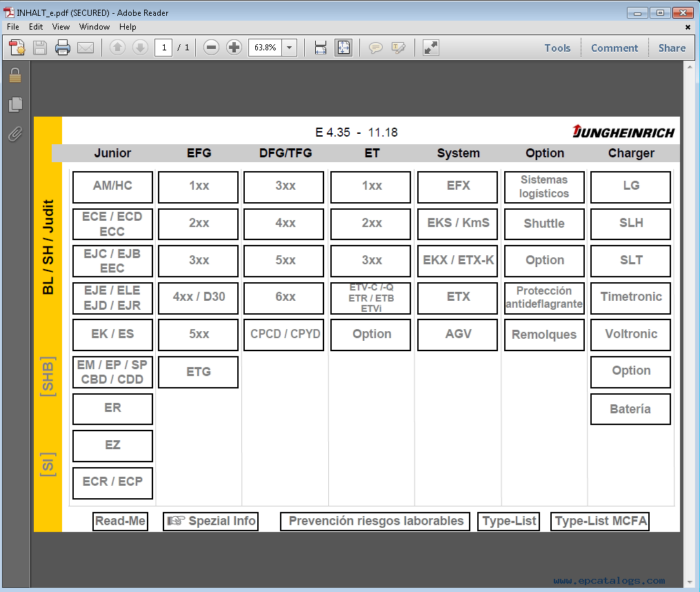Click the Highlight text tool icon
The height and width of the screenshot is (592, 700).
[398, 48]
